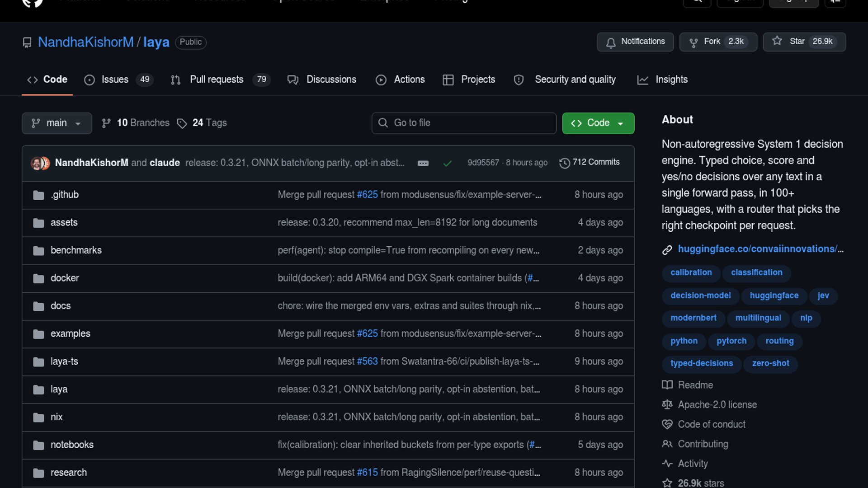Select the classification topic tag
This screenshot has width=868, height=488.
coord(756,273)
